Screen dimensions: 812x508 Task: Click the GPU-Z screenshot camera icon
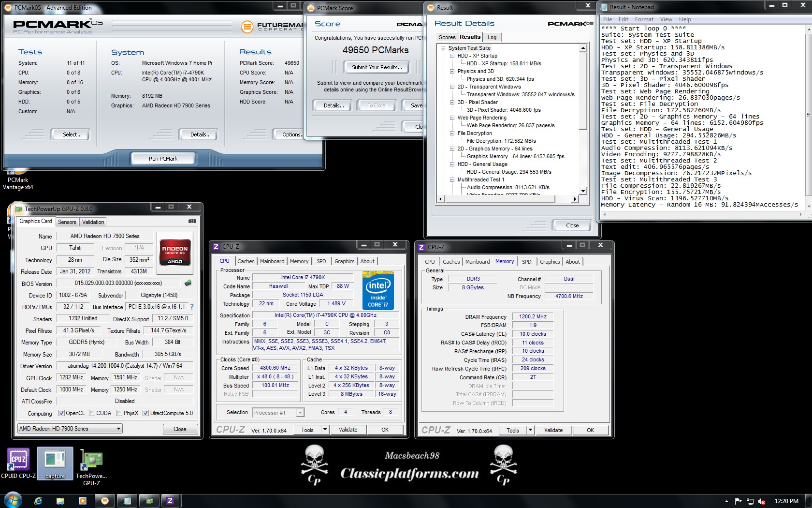pyautogui.click(x=192, y=221)
